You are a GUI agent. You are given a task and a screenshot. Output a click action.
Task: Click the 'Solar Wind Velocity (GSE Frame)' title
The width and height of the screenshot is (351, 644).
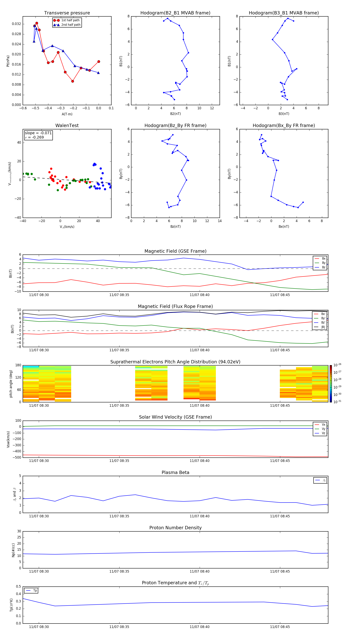coord(175,417)
